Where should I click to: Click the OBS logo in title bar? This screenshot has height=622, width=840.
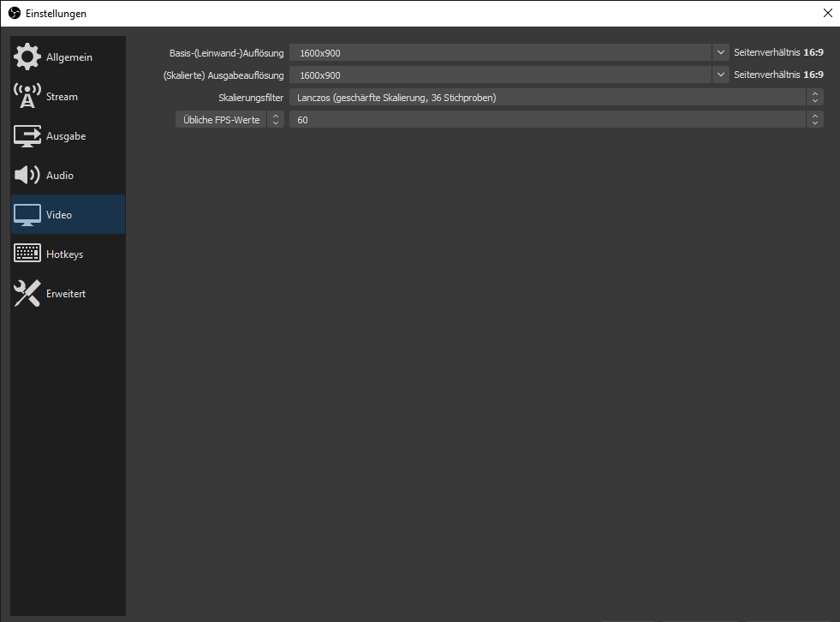[14, 13]
